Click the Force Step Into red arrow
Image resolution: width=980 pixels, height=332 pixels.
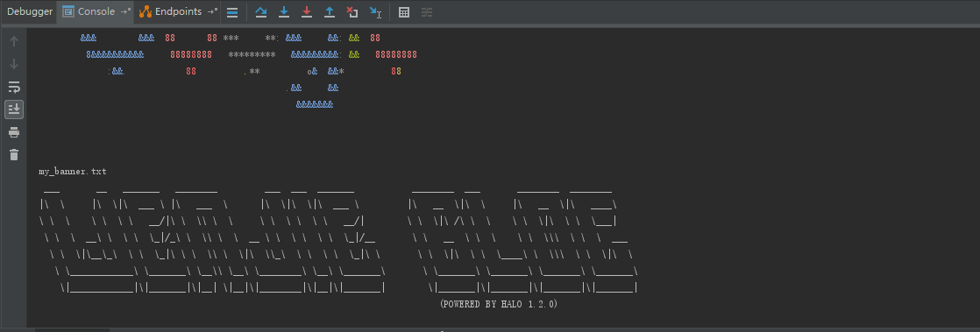pos(306,12)
